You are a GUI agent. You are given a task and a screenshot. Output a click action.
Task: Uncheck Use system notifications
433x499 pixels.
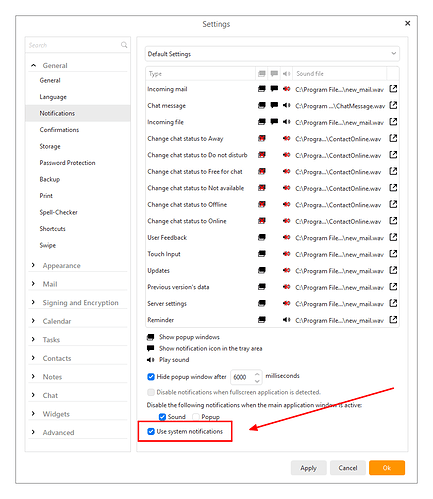coord(151,431)
